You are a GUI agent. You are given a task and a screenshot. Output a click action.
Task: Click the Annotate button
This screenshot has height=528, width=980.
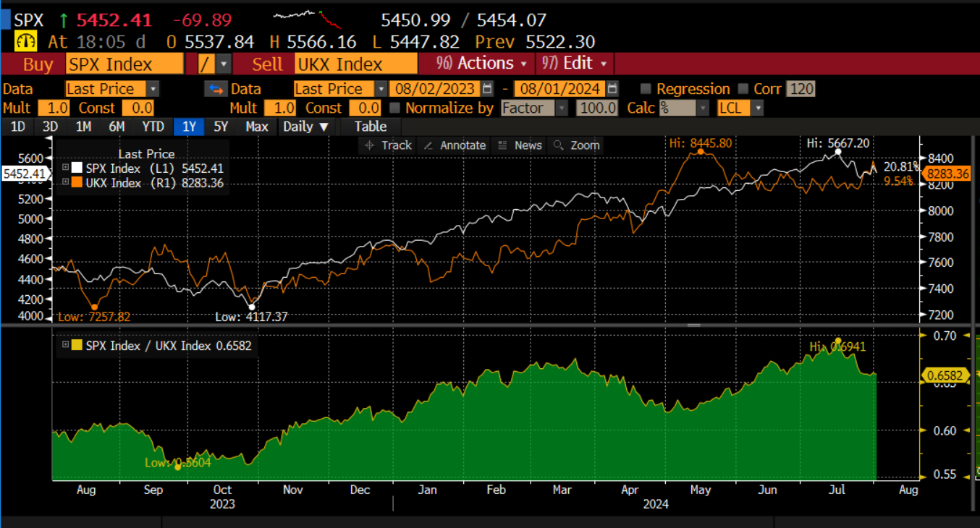point(455,145)
